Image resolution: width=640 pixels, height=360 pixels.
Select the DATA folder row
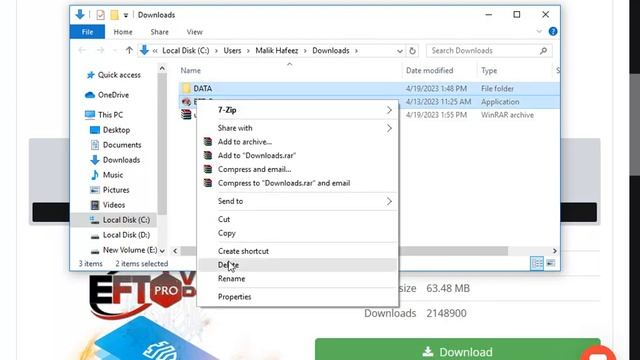tap(369, 89)
